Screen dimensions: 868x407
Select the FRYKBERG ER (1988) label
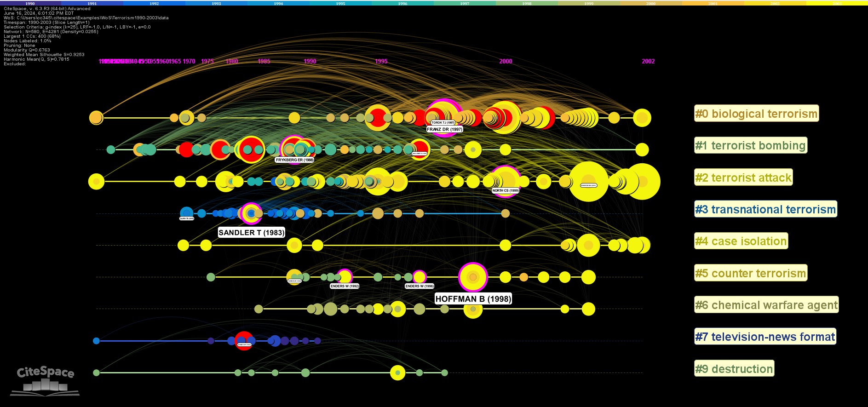tap(294, 160)
